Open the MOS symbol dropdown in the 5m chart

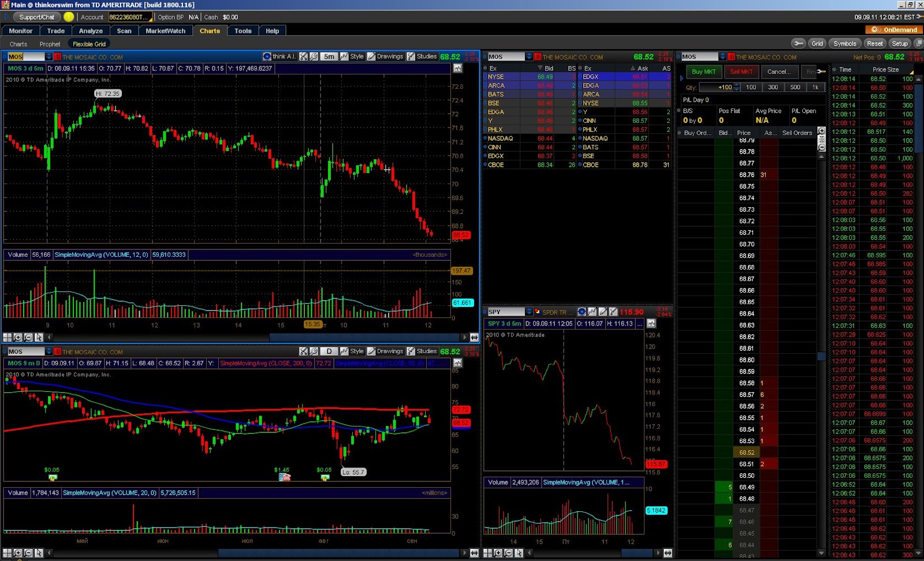pyautogui.click(x=49, y=57)
